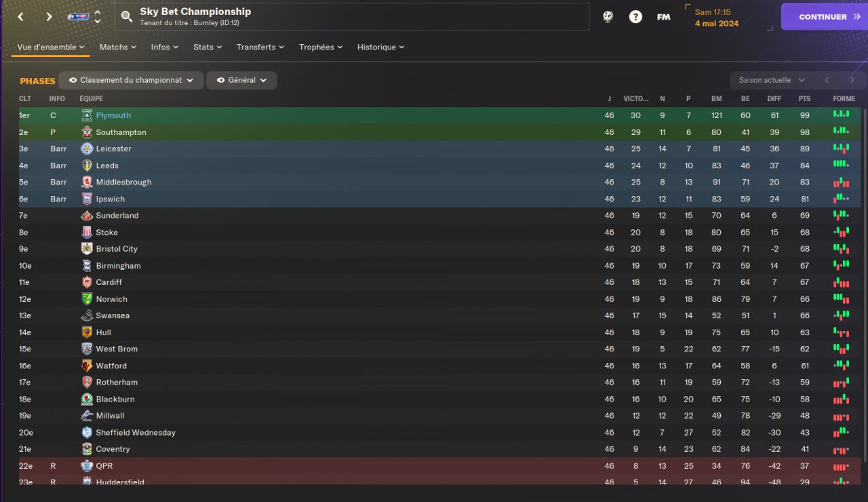Click the forward navigation arrow
This screenshot has width=868, height=502.
coord(49,17)
